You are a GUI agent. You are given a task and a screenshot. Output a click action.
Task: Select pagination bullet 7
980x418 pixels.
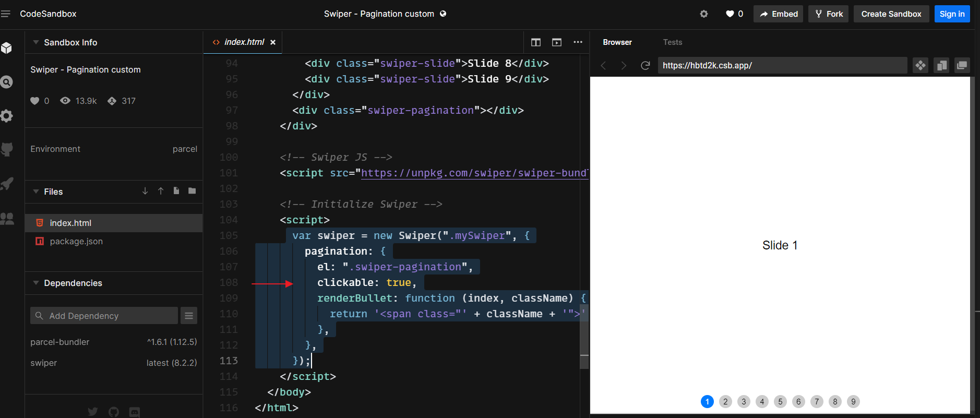click(x=817, y=401)
